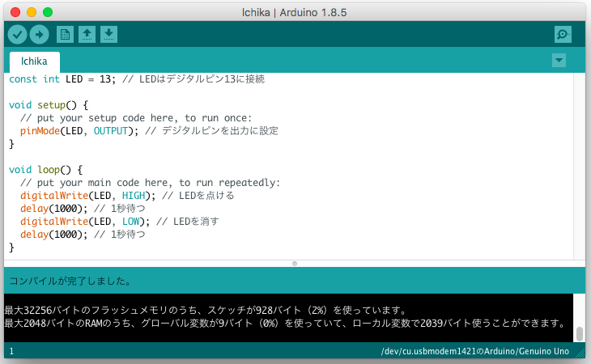Image resolution: width=591 pixels, height=364 pixels.
Task: Click the digitalWrite(LED, LOW) line
Action: coord(120,222)
